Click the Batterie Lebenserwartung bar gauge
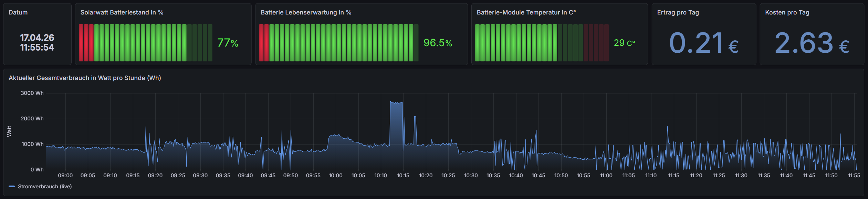This screenshot has width=868, height=199. pos(338,43)
